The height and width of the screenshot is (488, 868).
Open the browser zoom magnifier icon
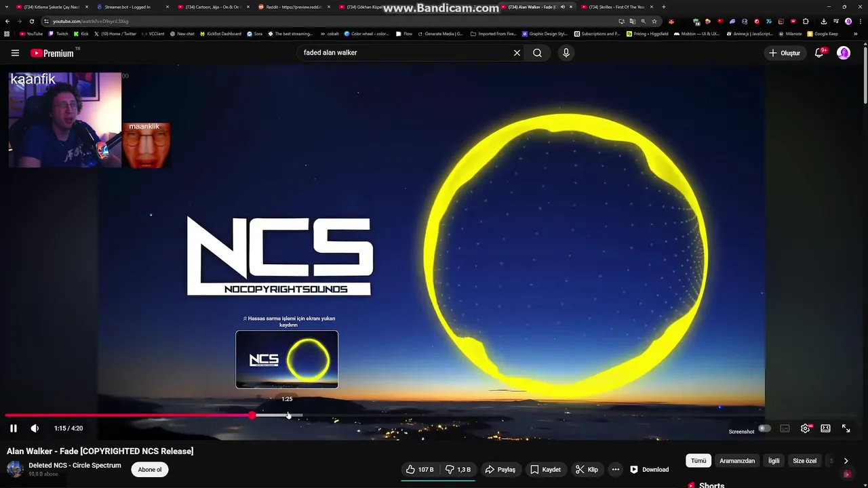pyautogui.click(x=644, y=21)
